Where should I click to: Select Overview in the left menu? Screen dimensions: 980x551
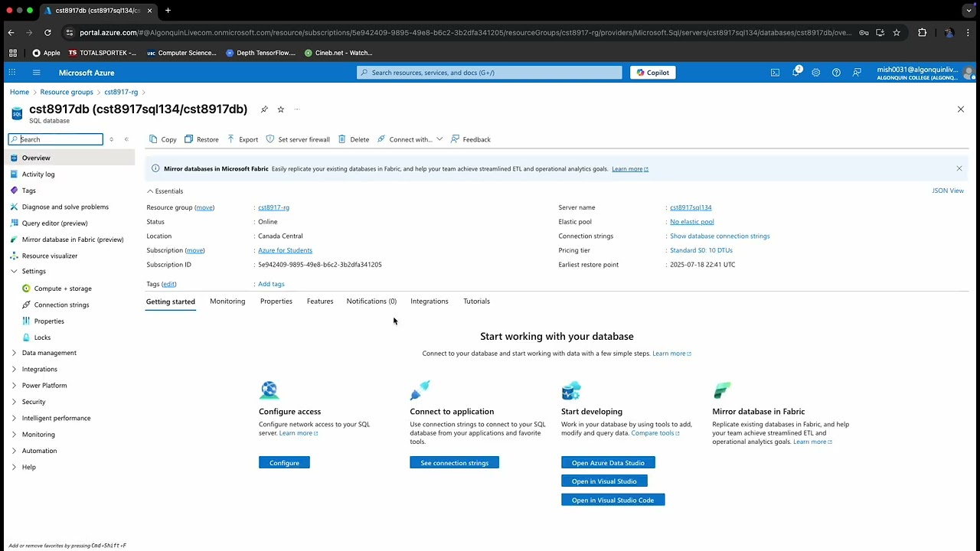[69, 158]
